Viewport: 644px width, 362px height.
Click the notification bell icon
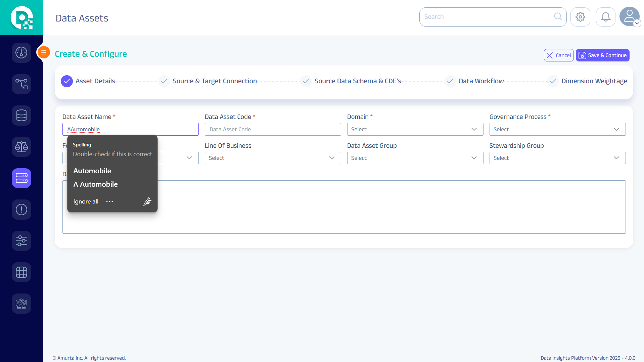pos(605,17)
